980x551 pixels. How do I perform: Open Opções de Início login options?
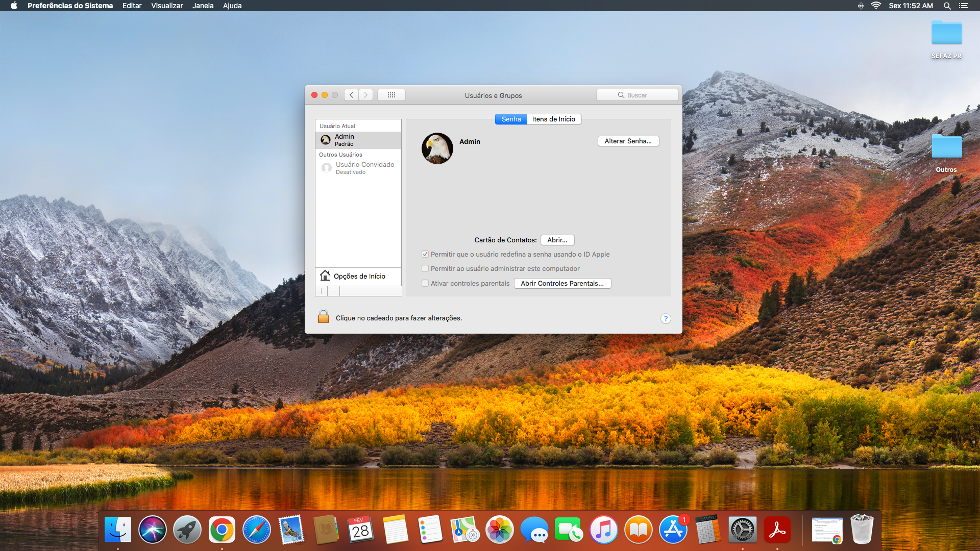point(358,276)
